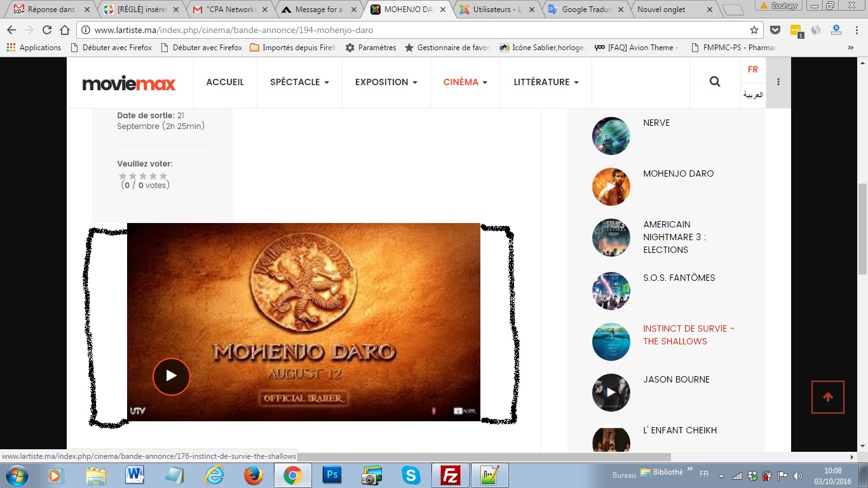Image resolution: width=868 pixels, height=488 pixels.
Task: Launch Internet Explorer from the taskbar
Action: (x=214, y=475)
